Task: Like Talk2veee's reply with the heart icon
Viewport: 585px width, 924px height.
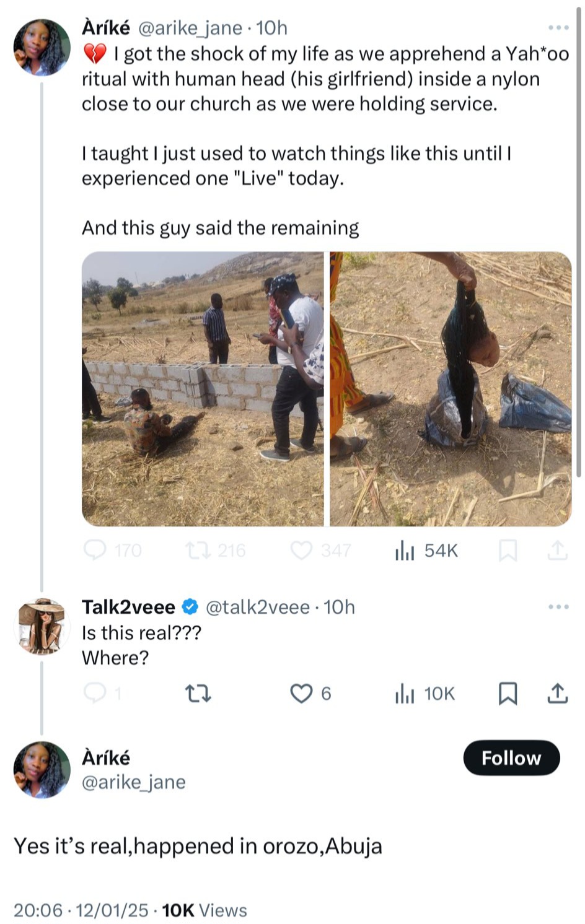Action: [x=302, y=694]
